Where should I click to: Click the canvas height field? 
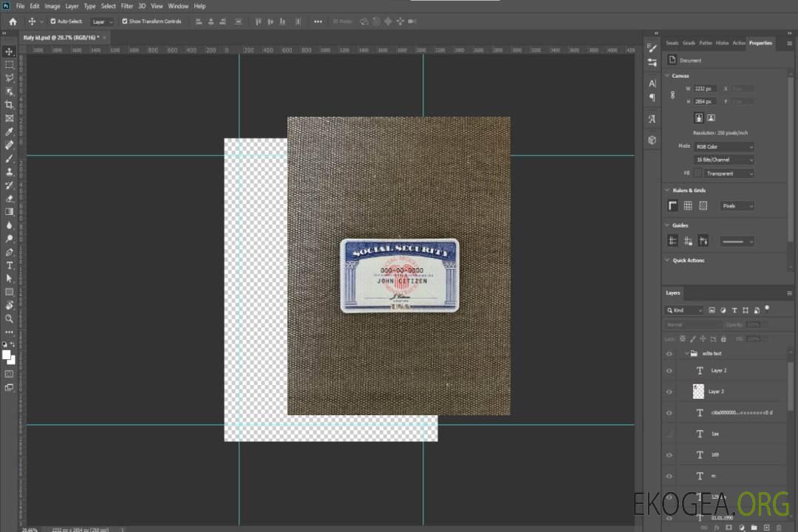(x=705, y=102)
